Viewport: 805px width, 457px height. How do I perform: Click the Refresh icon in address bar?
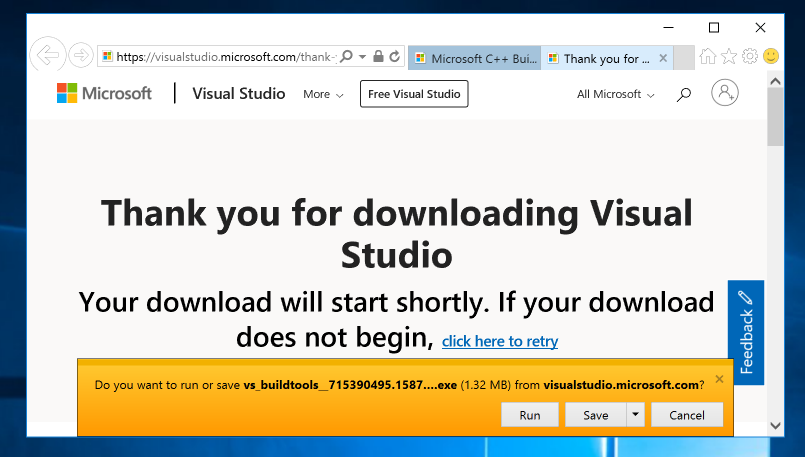point(395,57)
